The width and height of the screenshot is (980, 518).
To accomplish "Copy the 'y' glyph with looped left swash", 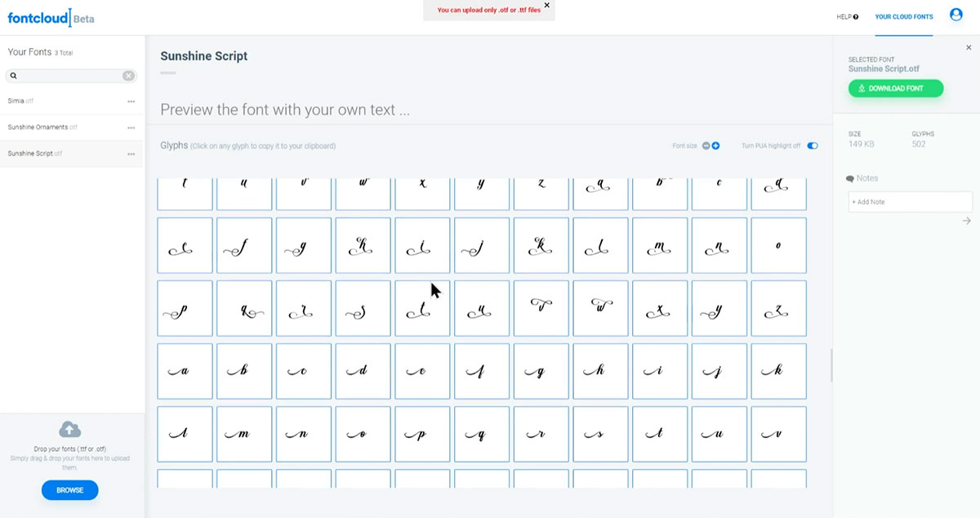I will 719,308.
